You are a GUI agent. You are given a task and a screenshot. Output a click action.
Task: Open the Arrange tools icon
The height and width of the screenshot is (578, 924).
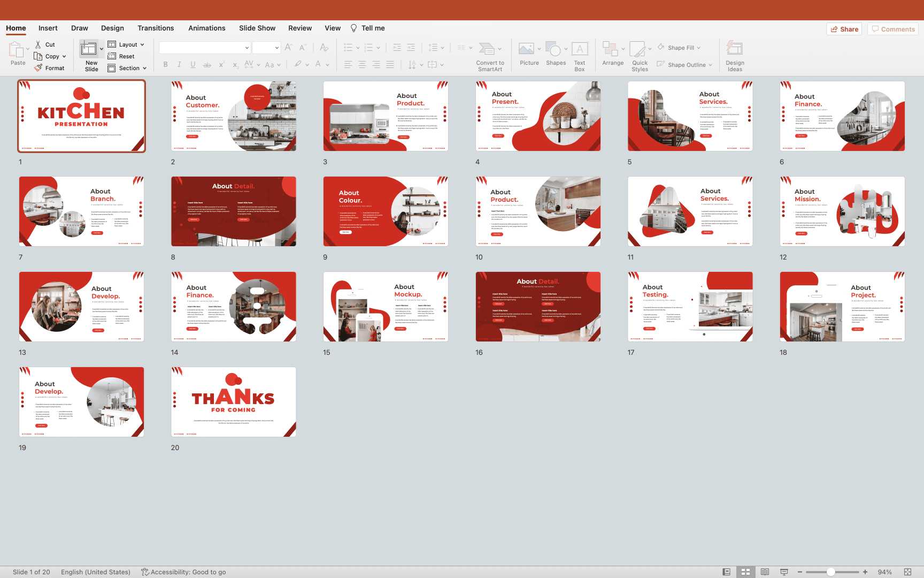click(610, 49)
